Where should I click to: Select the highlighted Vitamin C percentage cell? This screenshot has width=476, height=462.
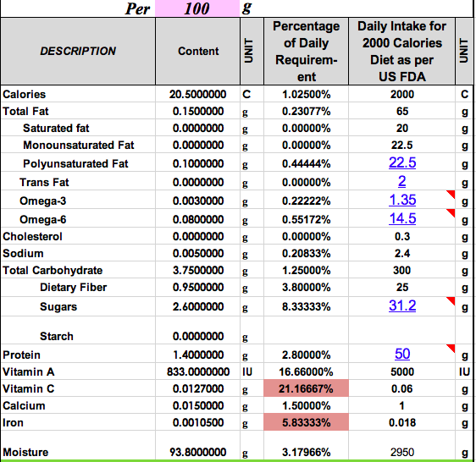pos(306,388)
